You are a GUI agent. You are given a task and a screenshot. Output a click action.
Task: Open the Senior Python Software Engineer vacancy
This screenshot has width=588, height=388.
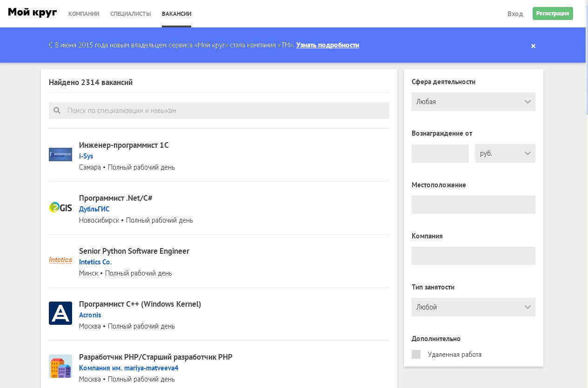[134, 251]
